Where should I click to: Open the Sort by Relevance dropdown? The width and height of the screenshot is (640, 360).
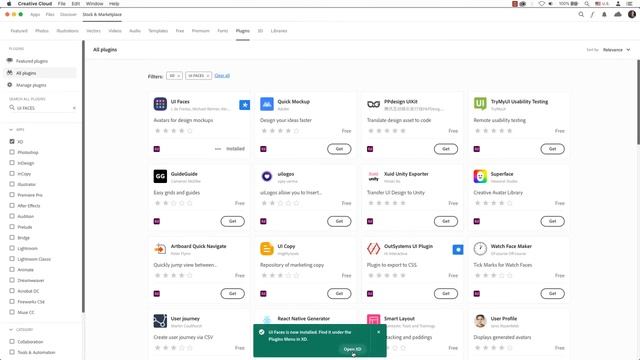coord(616,50)
